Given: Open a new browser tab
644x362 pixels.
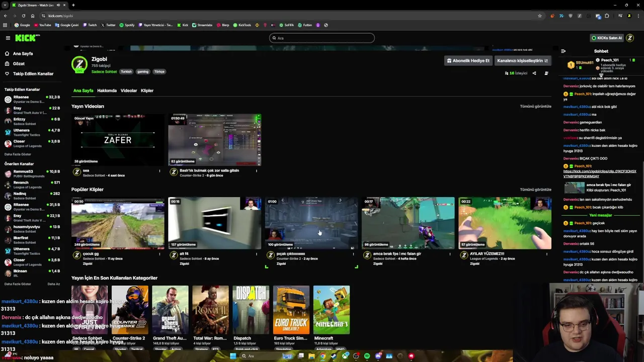Looking at the screenshot, I should [73, 5].
